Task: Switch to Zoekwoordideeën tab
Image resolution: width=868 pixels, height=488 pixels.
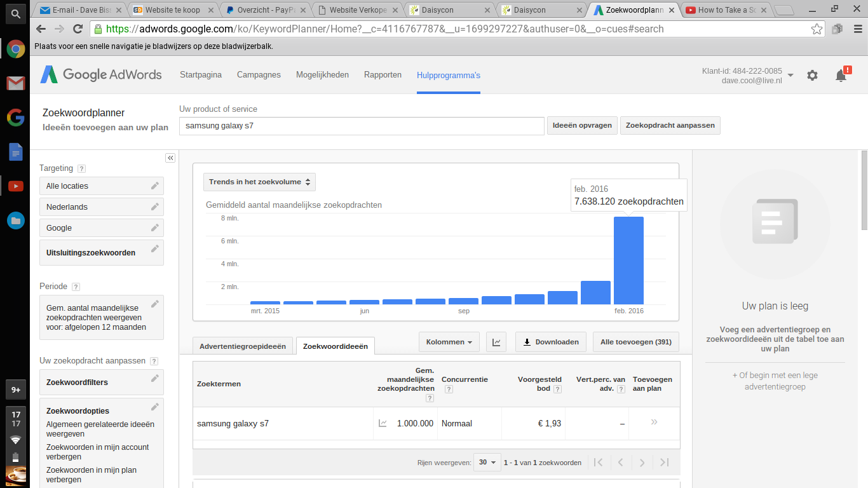Action: click(336, 346)
